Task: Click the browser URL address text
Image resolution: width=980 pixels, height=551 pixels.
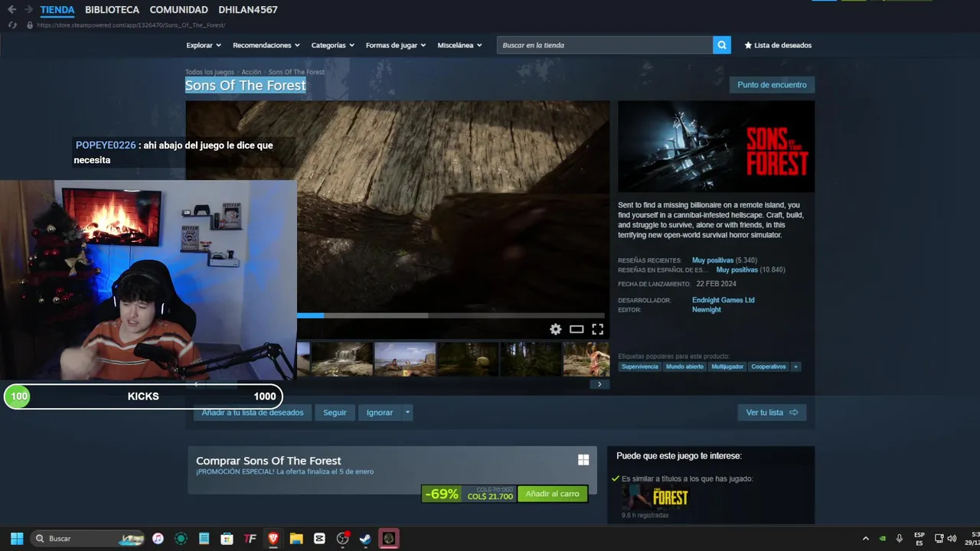Action: [x=131, y=25]
